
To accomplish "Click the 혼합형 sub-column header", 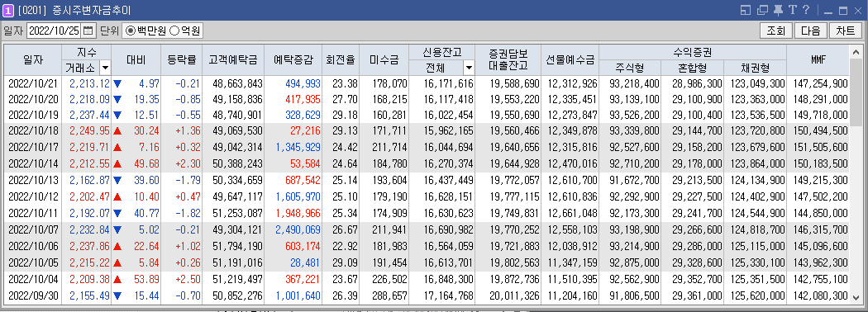I will tap(693, 68).
